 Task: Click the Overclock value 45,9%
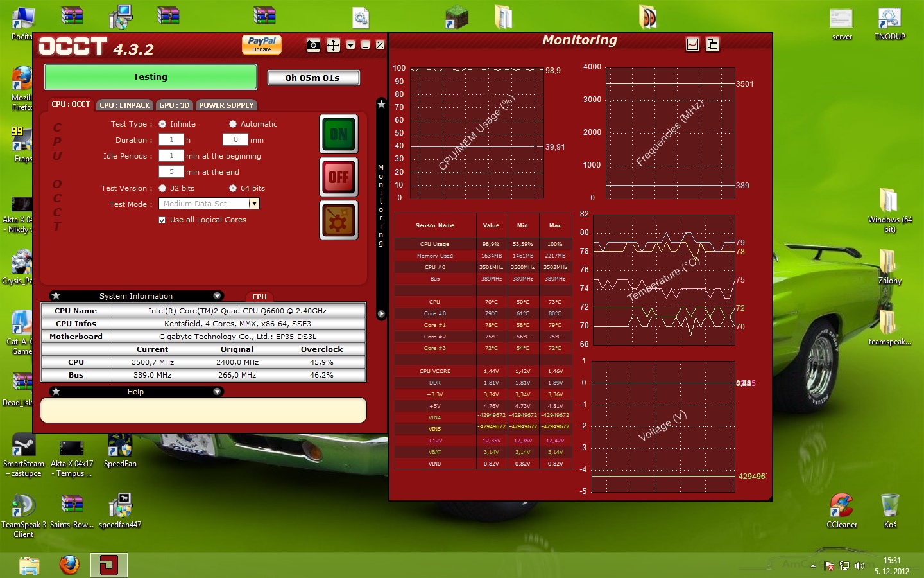(x=321, y=362)
